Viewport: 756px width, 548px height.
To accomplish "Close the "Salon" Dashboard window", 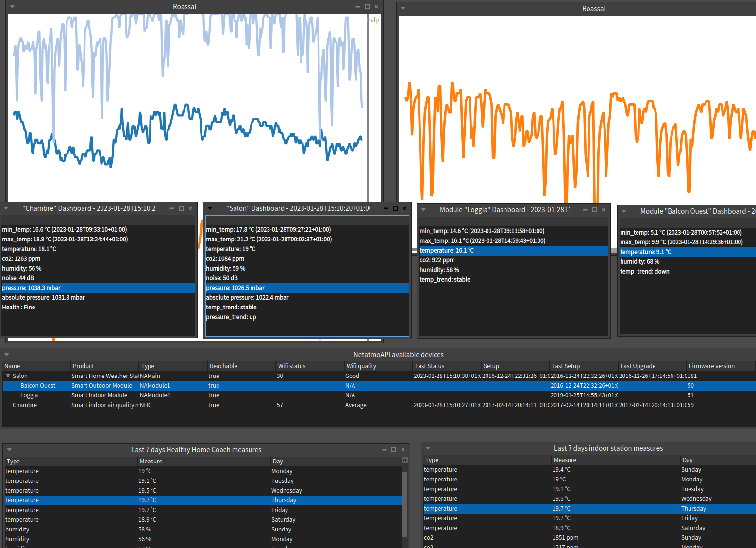I will 404,208.
